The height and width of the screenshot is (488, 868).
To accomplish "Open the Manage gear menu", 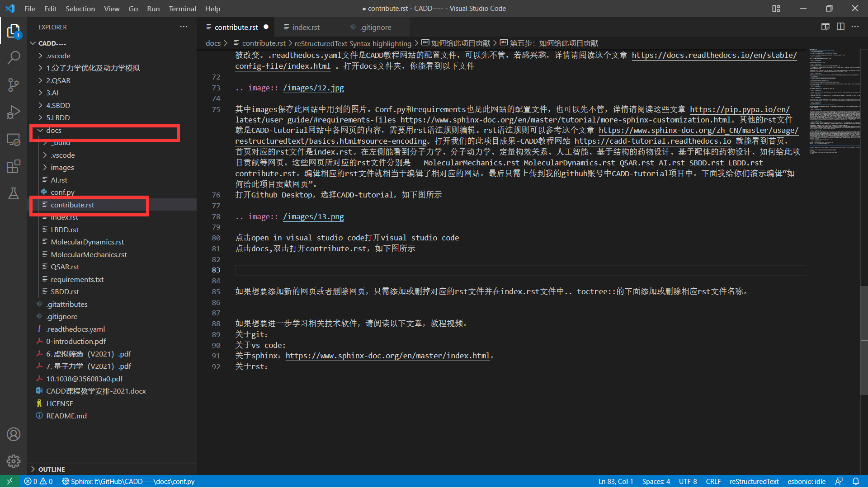I will coord(14,461).
